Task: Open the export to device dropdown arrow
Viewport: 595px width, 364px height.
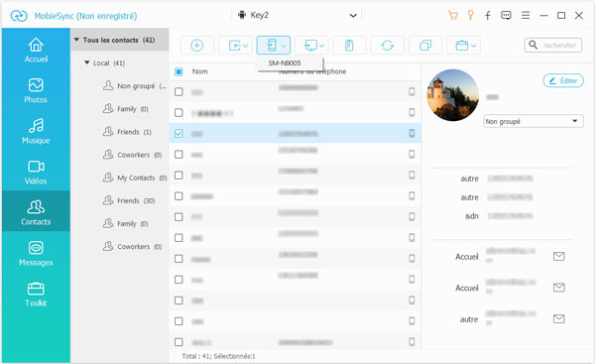Action: [284, 46]
